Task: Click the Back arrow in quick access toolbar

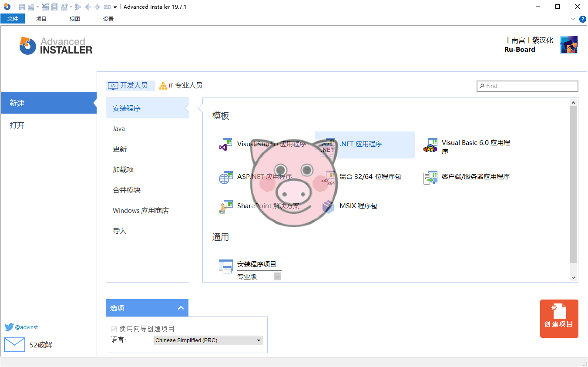Action: [88, 7]
